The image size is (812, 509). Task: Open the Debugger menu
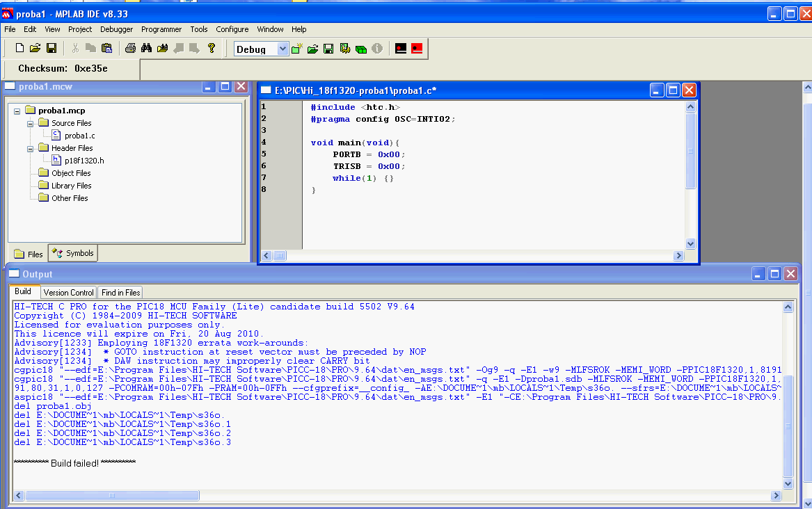[116, 29]
